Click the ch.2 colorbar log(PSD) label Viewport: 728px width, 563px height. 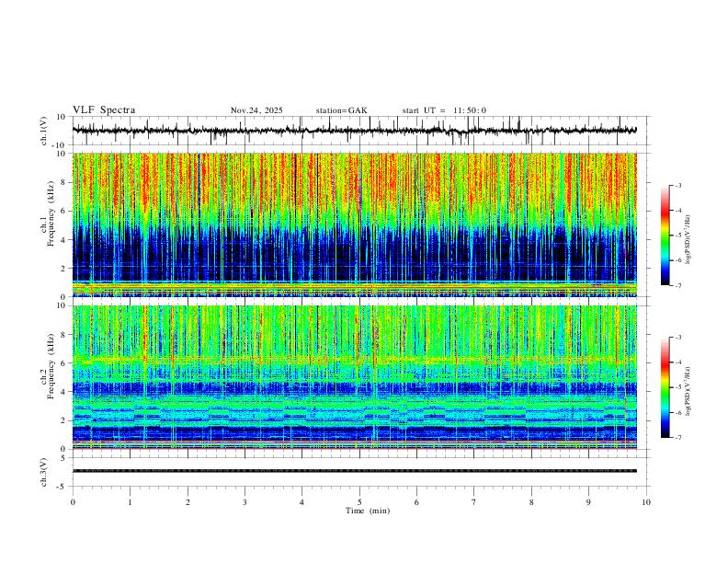(688, 392)
